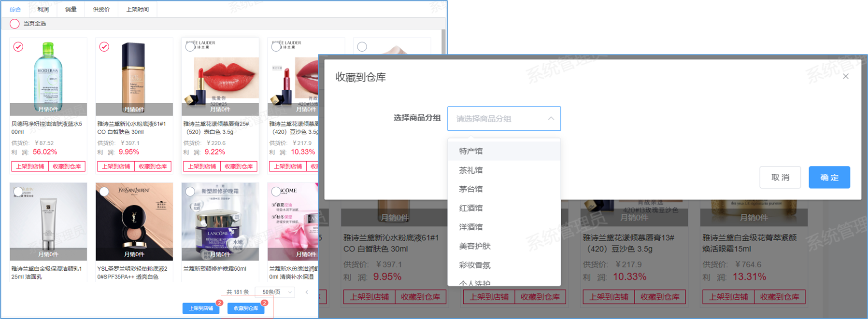The height and width of the screenshot is (319, 868).
Task: Select 洋酒馆 from the group list
Action: (504, 227)
